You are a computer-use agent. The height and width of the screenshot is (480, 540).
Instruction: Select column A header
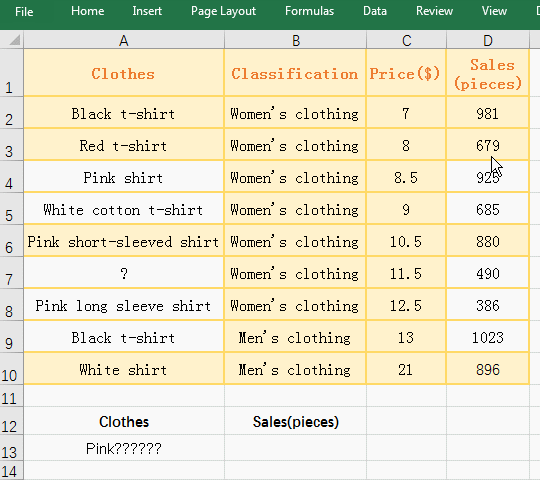[124, 40]
